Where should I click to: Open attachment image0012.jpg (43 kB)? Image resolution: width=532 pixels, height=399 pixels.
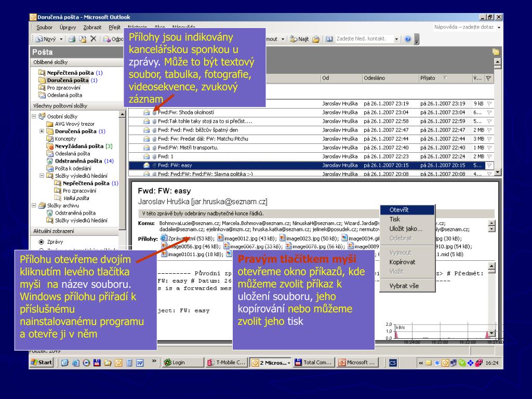click(247, 238)
